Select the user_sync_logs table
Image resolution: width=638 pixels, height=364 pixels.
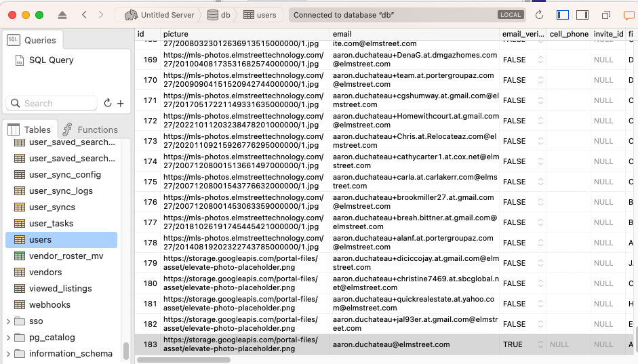[x=61, y=190]
